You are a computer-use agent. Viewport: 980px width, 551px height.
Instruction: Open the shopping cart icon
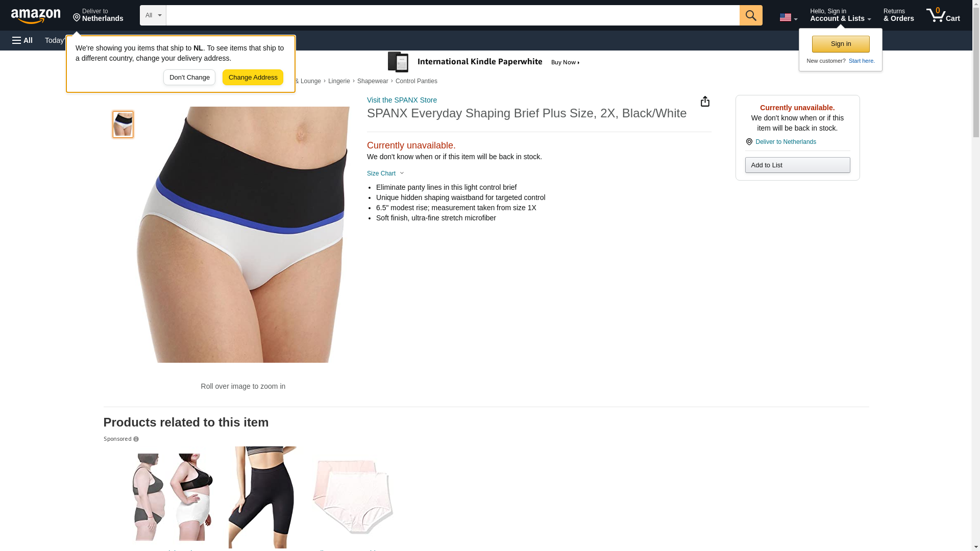click(x=943, y=15)
